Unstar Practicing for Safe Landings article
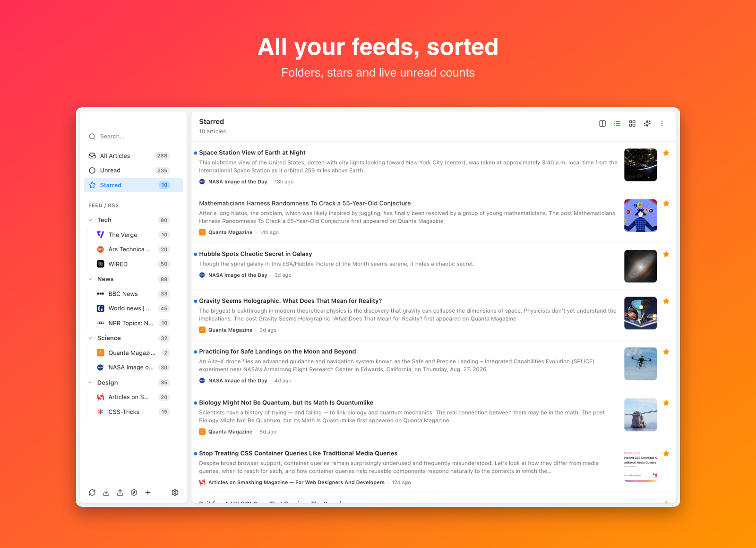 666,352
